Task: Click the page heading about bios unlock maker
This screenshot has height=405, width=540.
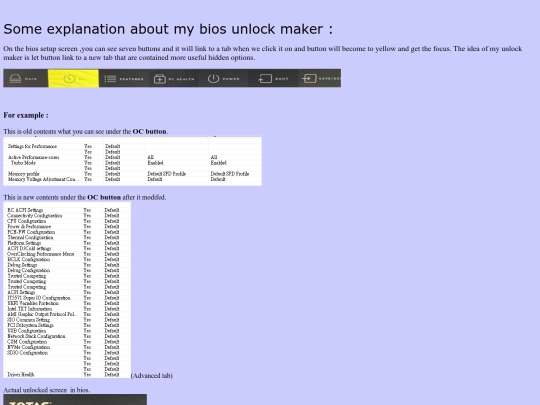Action: [168, 29]
